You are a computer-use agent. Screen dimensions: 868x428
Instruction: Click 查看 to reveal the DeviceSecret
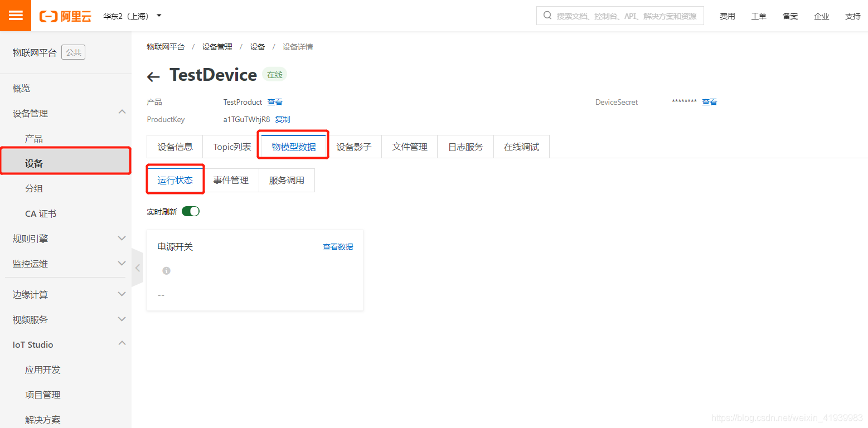click(x=709, y=102)
